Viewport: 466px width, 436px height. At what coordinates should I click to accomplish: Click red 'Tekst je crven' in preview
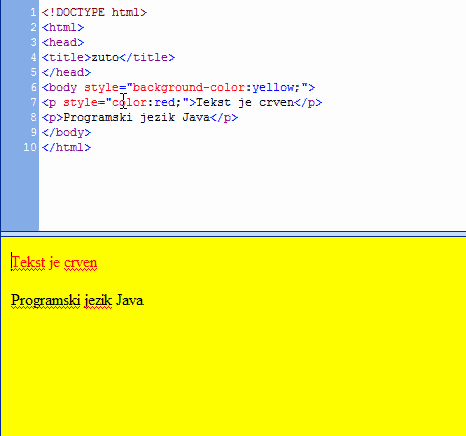point(54,263)
